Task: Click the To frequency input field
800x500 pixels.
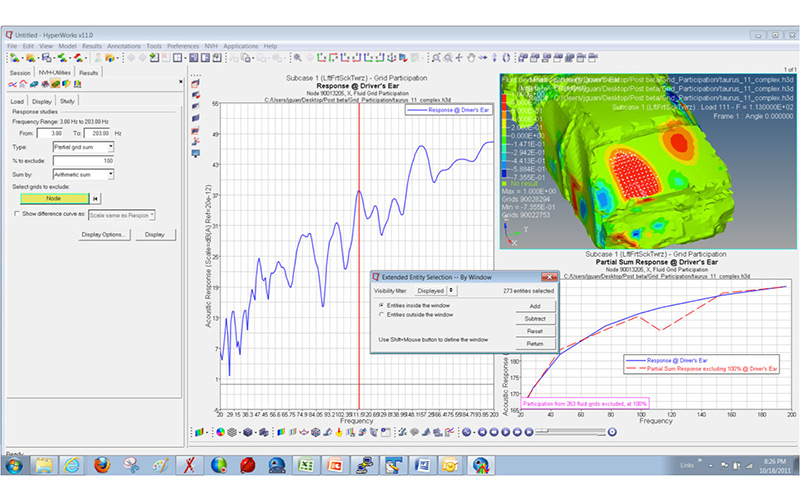Action: [97, 133]
